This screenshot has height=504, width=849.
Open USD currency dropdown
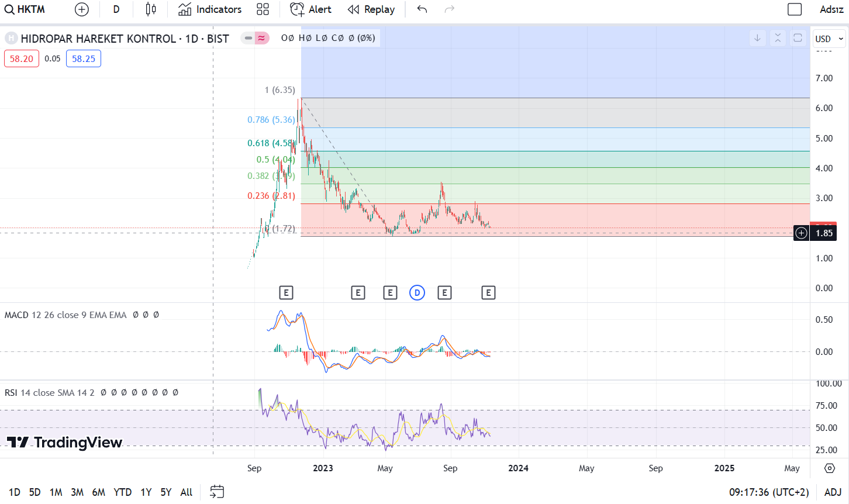[x=829, y=39]
